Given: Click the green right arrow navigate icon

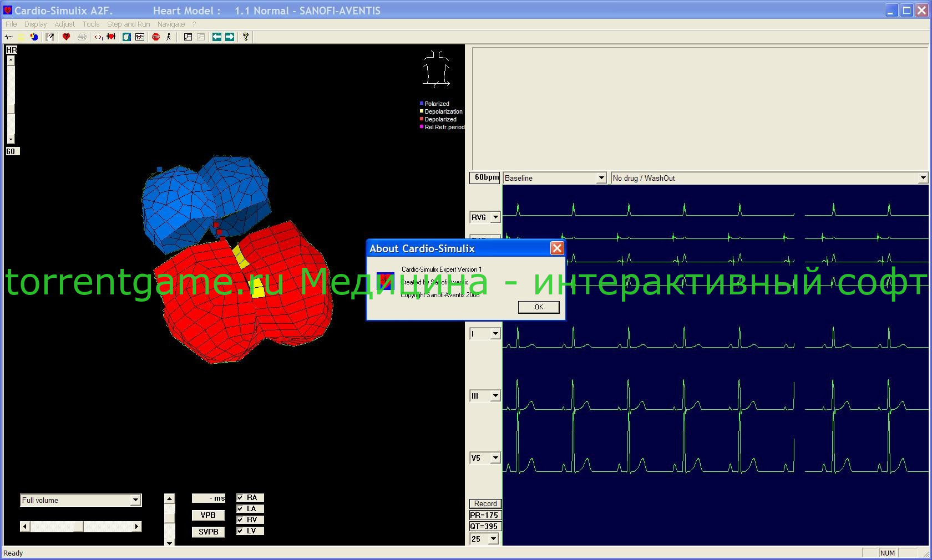Looking at the screenshot, I should (230, 37).
